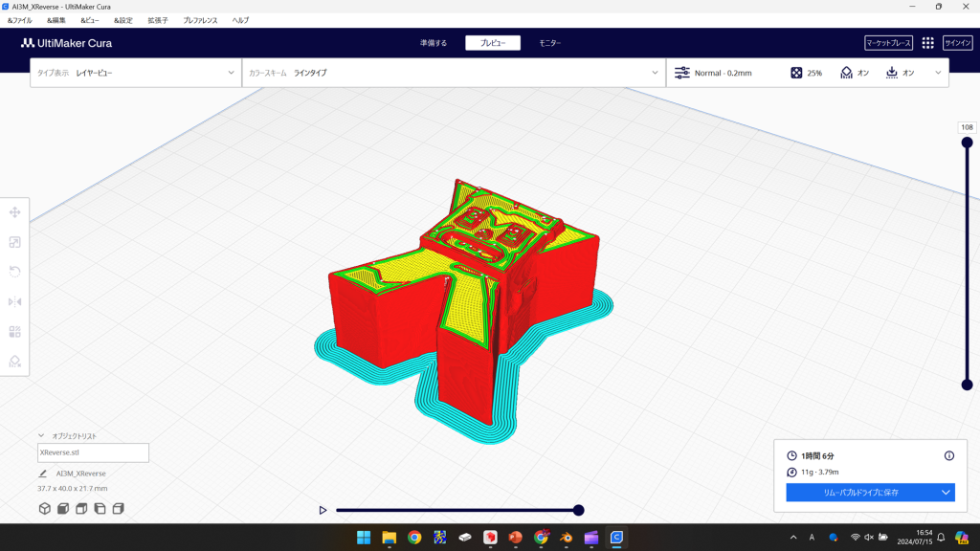The width and height of the screenshot is (980, 551).
Task: Click the lower layer slider handle
Action: (967, 385)
